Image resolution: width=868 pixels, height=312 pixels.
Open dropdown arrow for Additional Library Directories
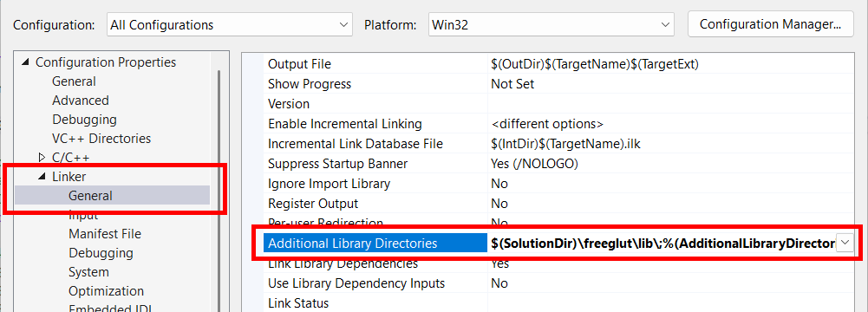(845, 244)
